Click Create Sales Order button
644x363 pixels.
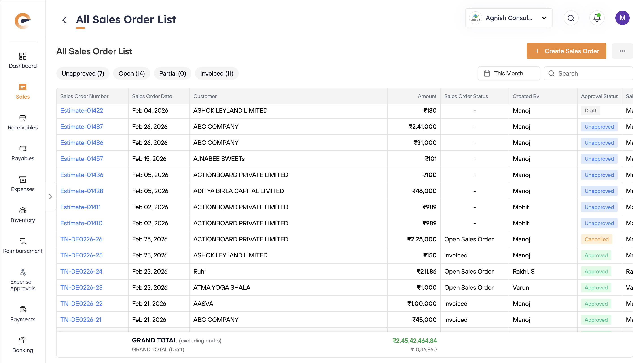[x=566, y=51]
